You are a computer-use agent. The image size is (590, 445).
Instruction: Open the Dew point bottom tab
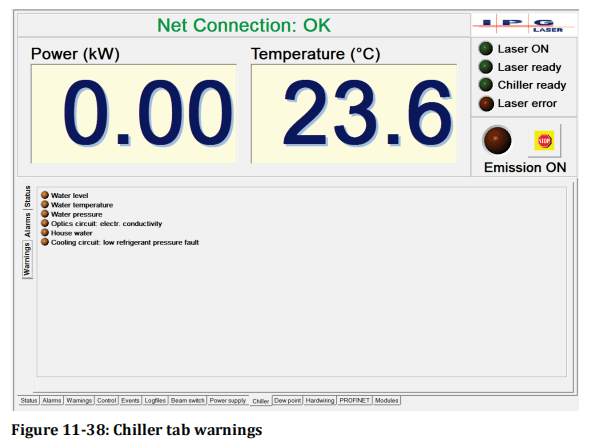pyautogui.click(x=287, y=401)
